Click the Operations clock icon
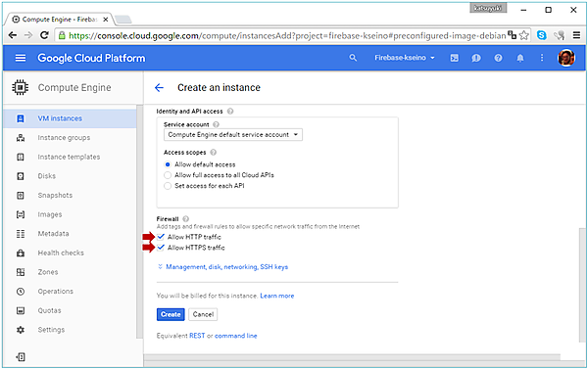The image size is (588, 369). click(x=21, y=291)
